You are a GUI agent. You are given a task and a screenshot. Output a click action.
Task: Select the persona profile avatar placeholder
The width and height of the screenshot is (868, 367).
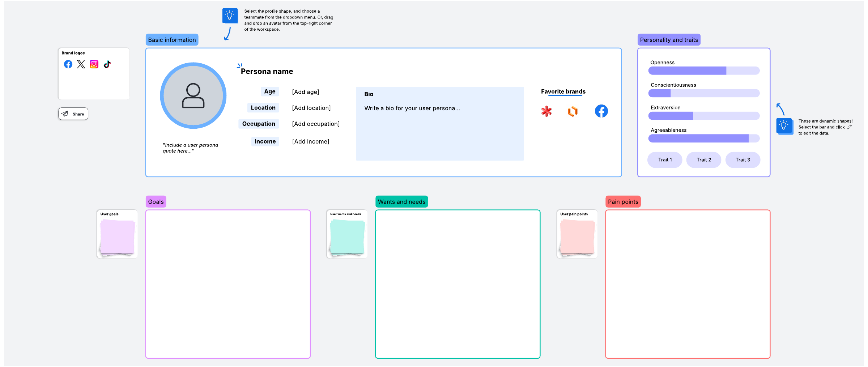[x=193, y=96]
